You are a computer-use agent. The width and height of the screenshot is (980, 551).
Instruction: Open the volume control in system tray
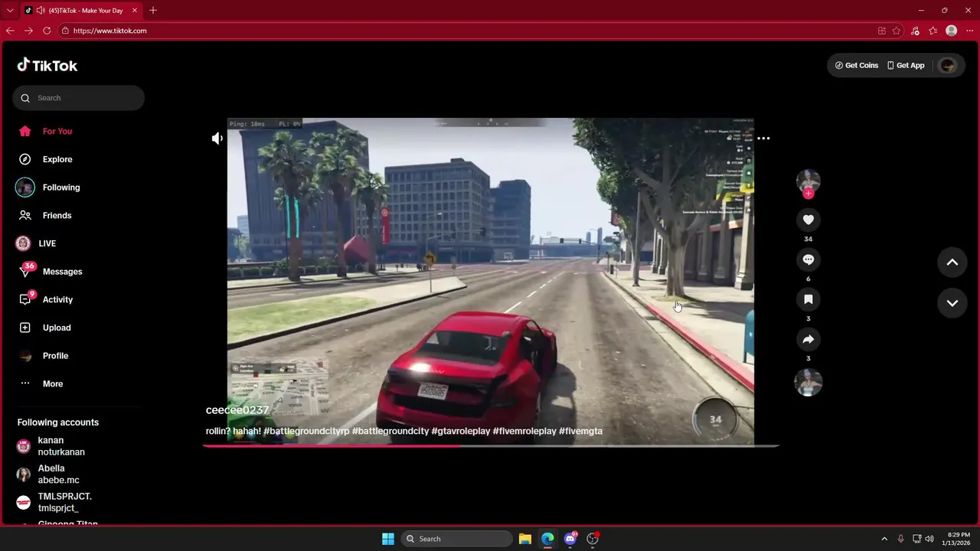[929, 539]
